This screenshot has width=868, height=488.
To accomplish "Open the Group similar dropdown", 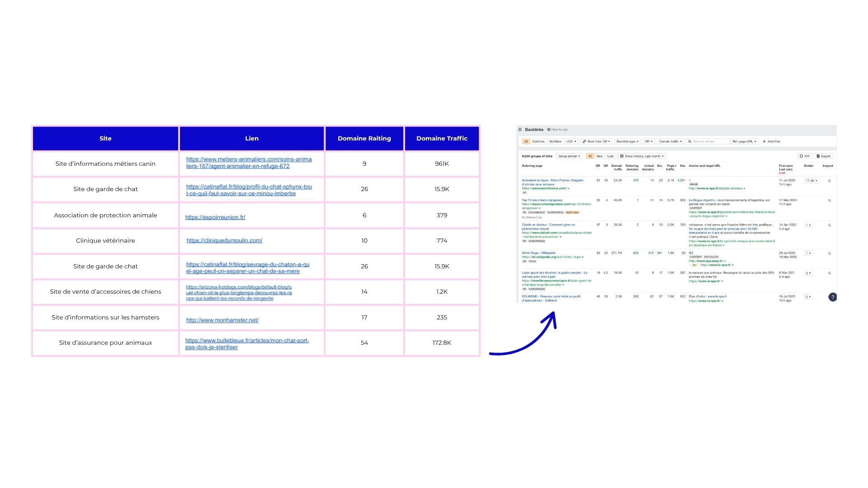I will point(569,156).
